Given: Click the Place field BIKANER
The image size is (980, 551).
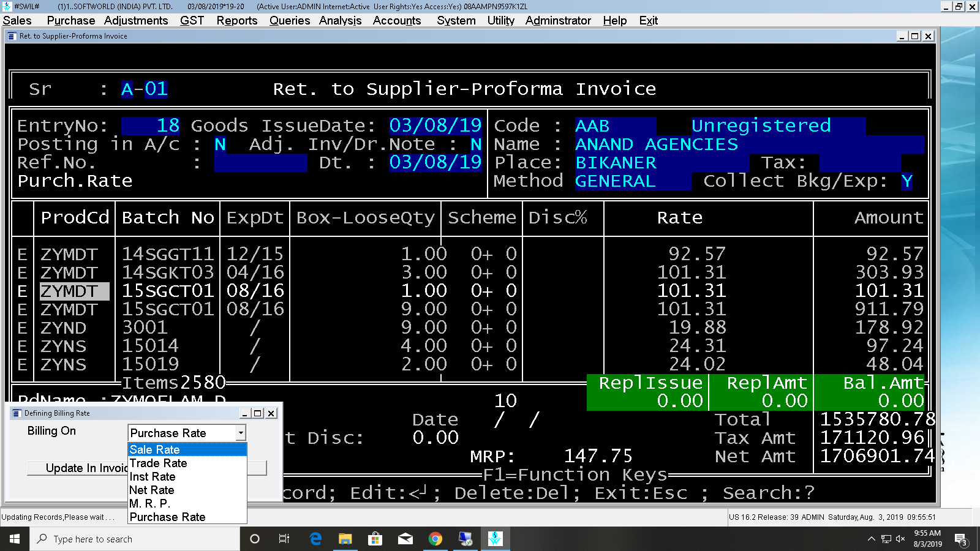Looking at the screenshot, I should click(x=662, y=163).
